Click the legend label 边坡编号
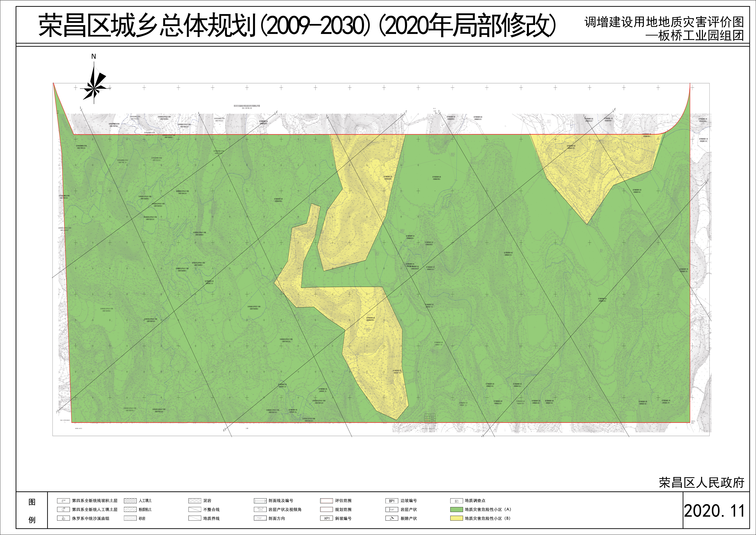The height and width of the screenshot is (535, 756). (409, 501)
